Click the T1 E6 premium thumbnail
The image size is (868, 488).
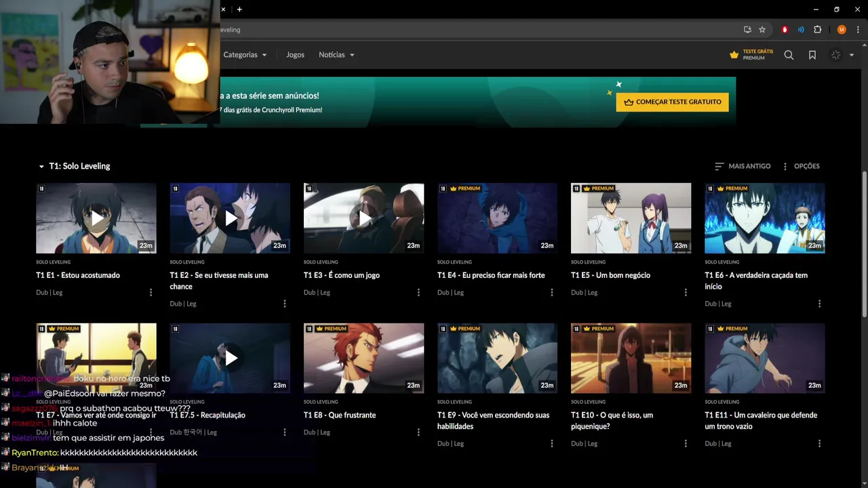765,218
